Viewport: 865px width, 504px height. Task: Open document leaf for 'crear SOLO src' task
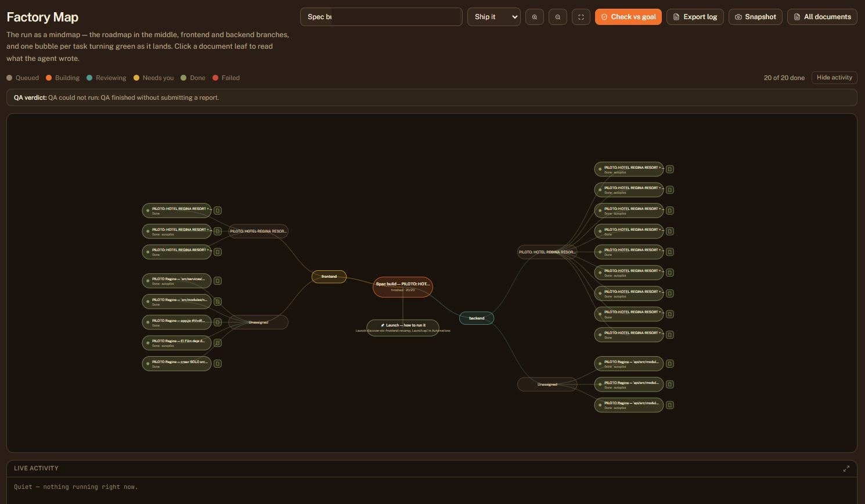pos(218,364)
